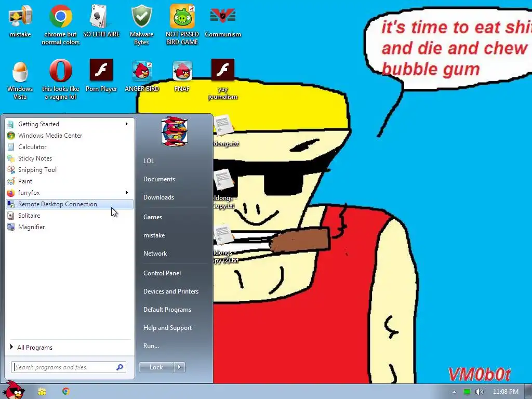Click the 'Search programs and files' box

point(69,367)
